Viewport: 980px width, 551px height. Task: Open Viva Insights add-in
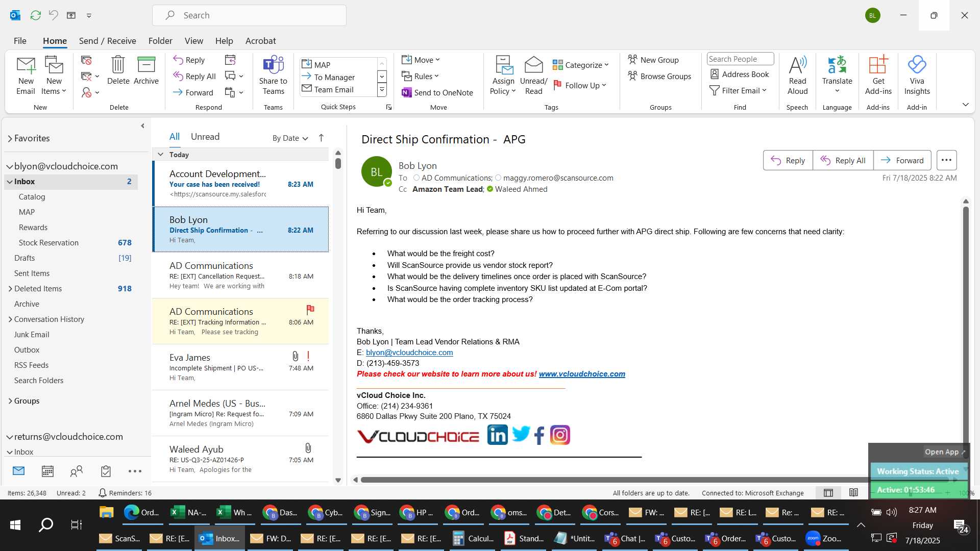(x=917, y=76)
